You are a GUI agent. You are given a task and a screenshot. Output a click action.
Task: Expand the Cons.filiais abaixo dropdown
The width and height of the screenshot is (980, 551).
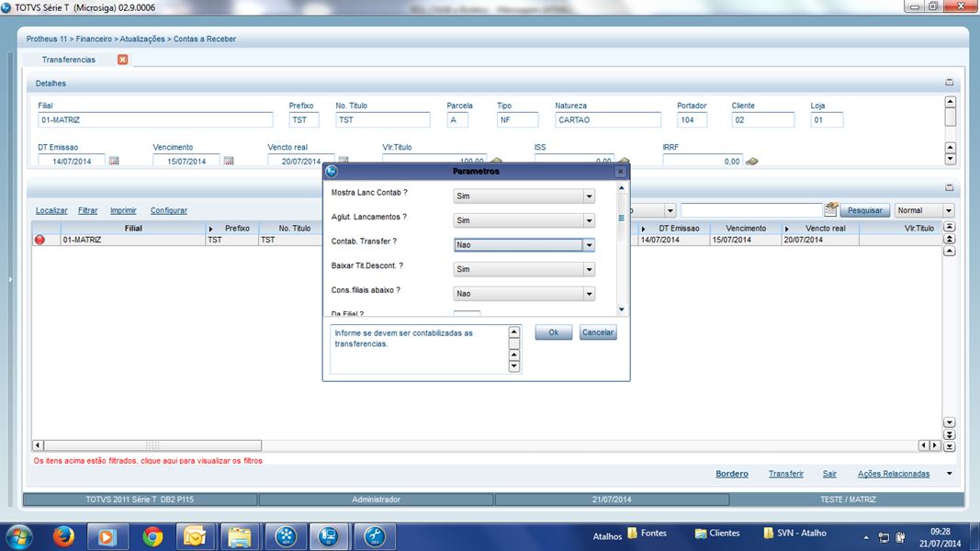(x=589, y=294)
